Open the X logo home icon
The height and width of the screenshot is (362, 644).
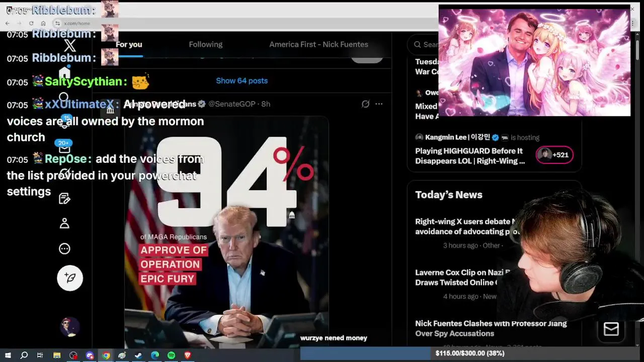[x=70, y=46]
